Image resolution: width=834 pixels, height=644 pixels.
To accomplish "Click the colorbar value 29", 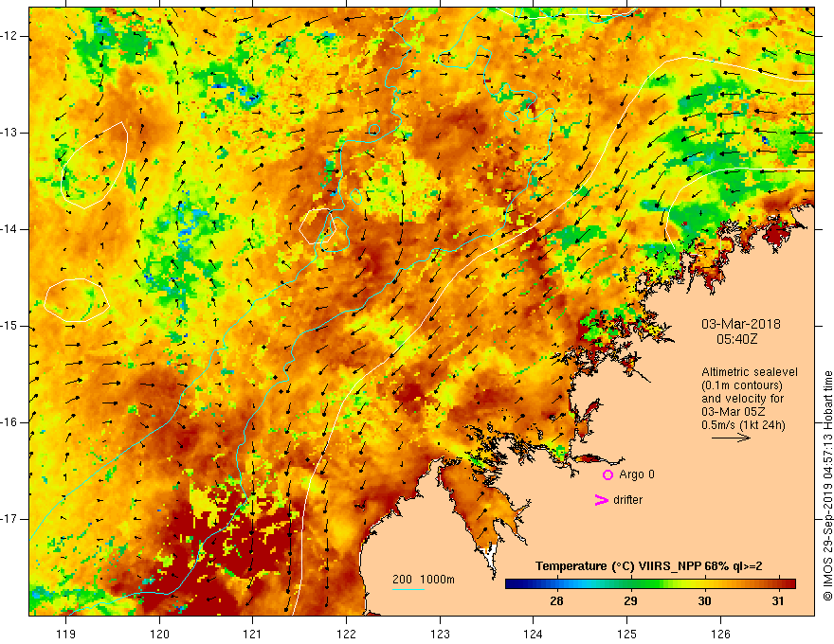I will [x=630, y=601].
